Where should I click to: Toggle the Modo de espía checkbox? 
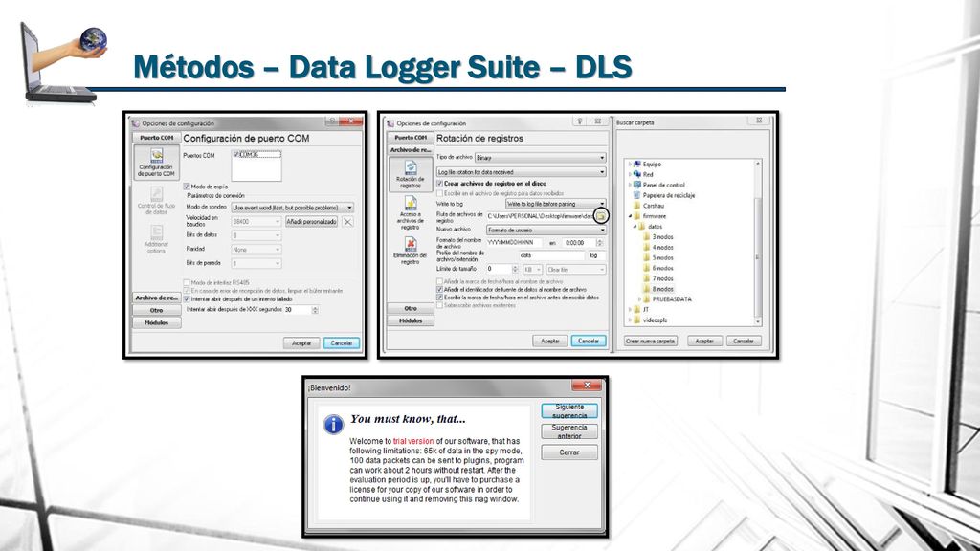187,187
